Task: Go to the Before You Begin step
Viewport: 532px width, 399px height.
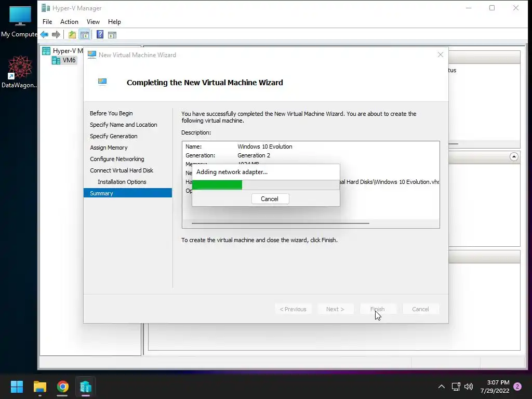Action: (111, 113)
